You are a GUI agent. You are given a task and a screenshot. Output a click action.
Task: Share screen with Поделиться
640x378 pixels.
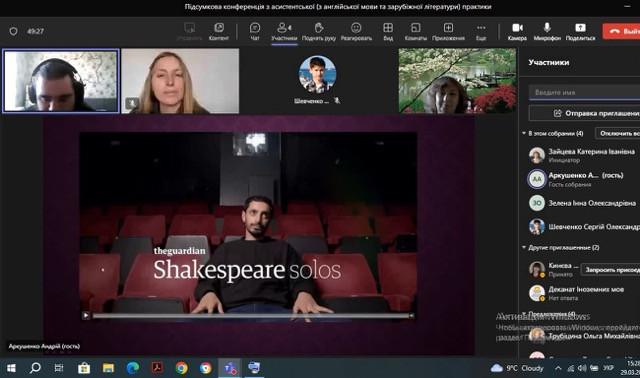coord(580,31)
